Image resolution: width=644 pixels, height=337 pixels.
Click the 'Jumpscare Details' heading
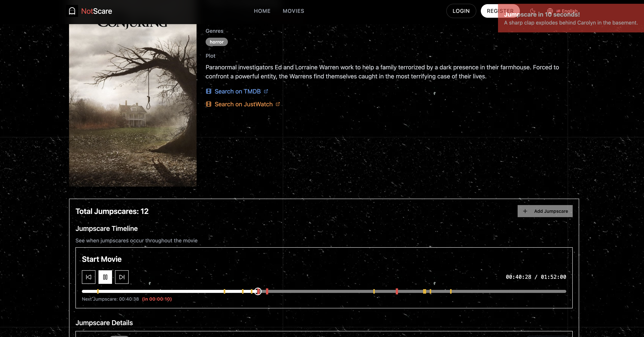coord(104,323)
